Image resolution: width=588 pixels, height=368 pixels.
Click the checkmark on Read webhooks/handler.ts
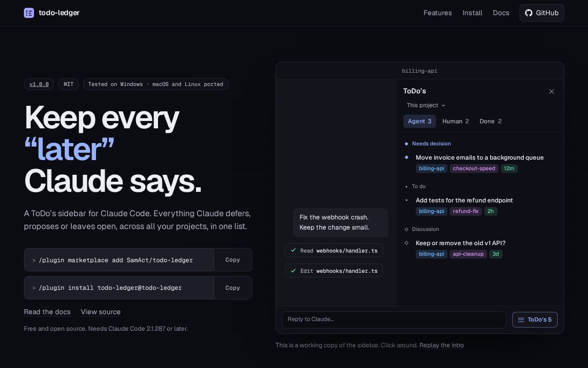click(x=293, y=250)
